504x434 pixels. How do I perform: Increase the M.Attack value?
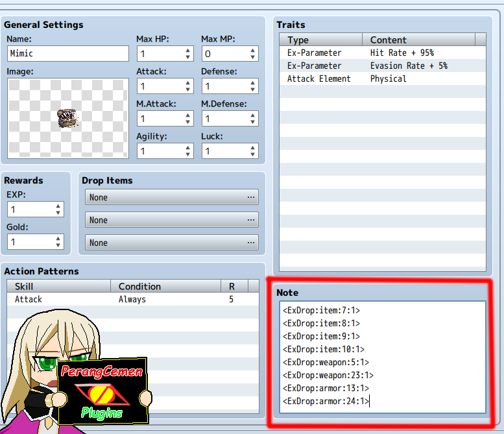pyautogui.click(x=187, y=115)
